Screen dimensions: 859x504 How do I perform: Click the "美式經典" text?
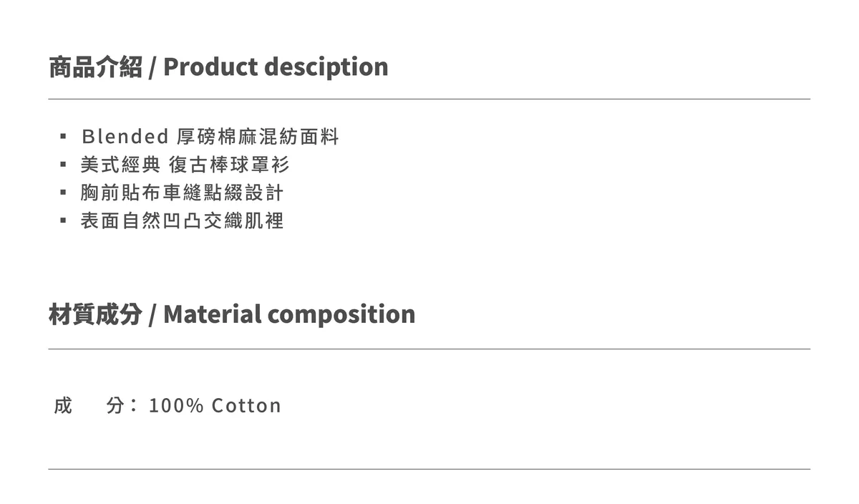tap(120, 165)
